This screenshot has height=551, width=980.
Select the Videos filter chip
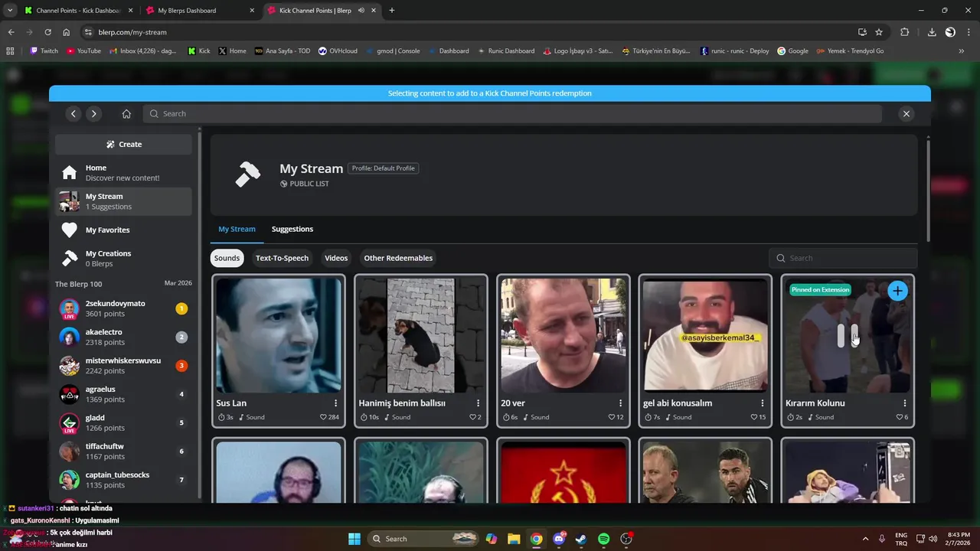336,258
